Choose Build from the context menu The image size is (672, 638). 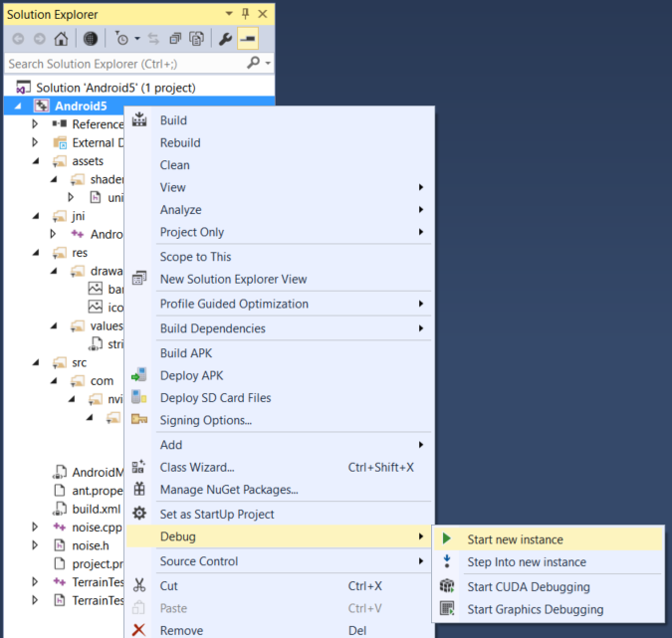coord(280,120)
